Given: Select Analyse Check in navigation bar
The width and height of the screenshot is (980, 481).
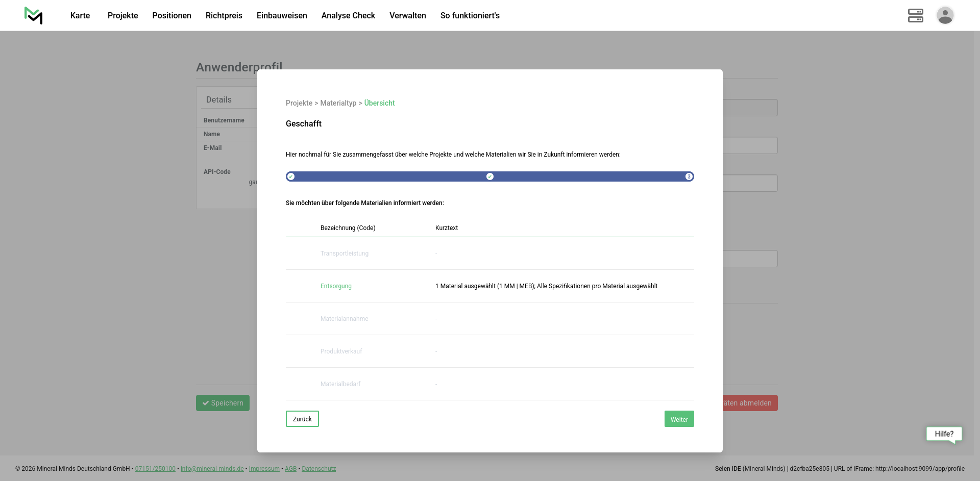Looking at the screenshot, I should (348, 15).
